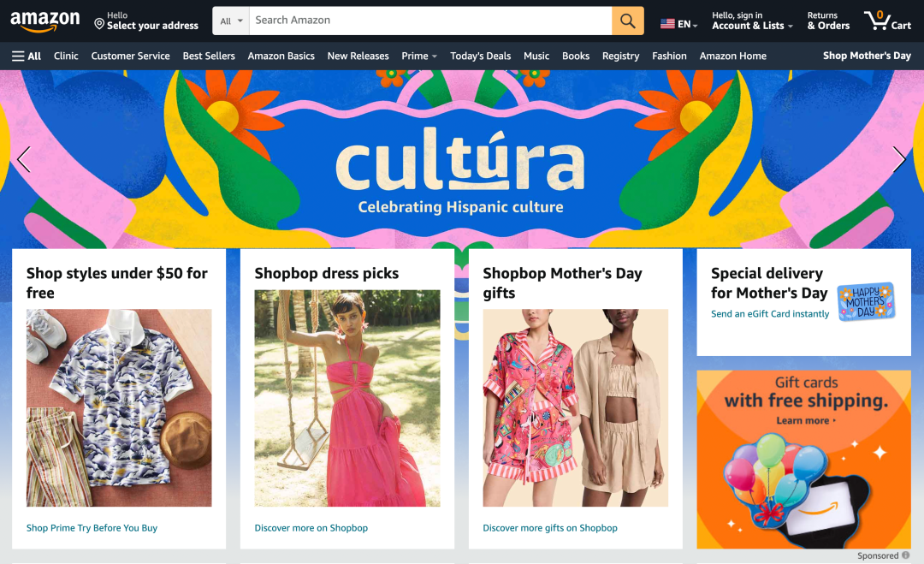This screenshot has width=924, height=564.
Task: Open the Prime dropdown in navigation
Action: coord(419,56)
